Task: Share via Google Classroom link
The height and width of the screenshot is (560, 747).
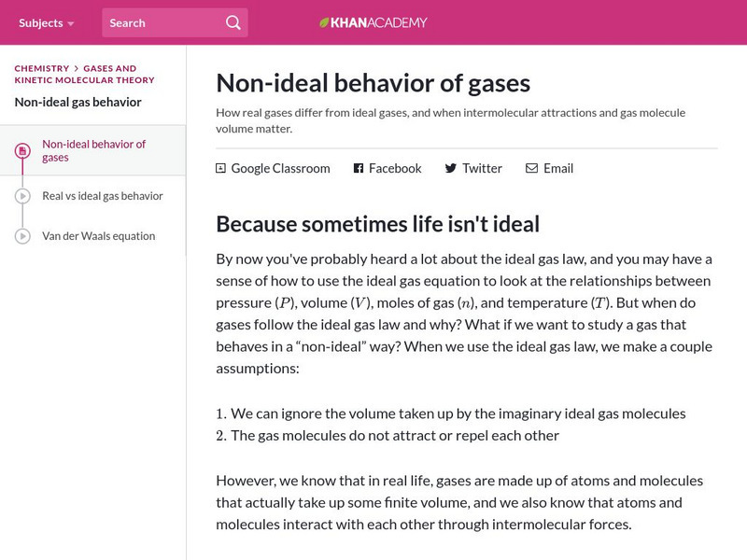Action: pyautogui.click(x=280, y=169)
